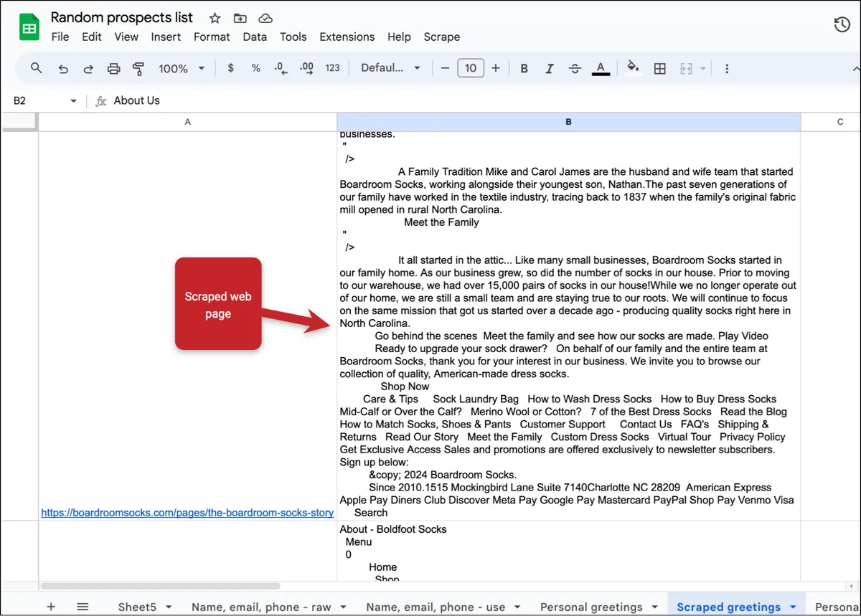Open borders options
Screen dimensions: 861x616
tap(660, 69)
